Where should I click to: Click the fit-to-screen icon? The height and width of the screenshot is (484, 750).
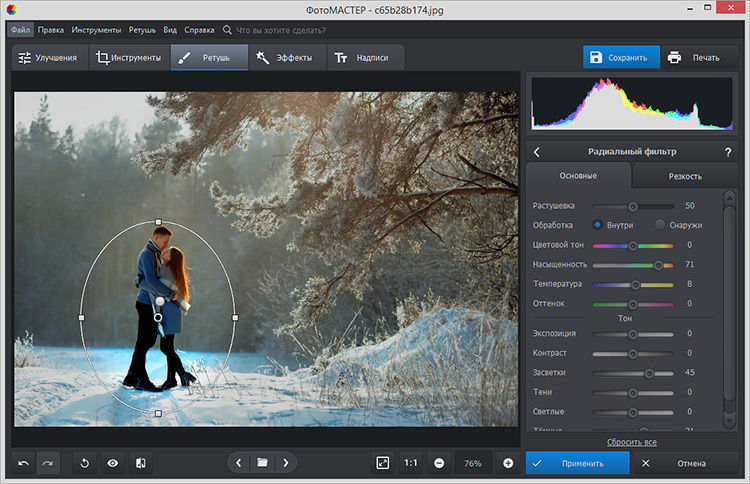pos(382,463)
